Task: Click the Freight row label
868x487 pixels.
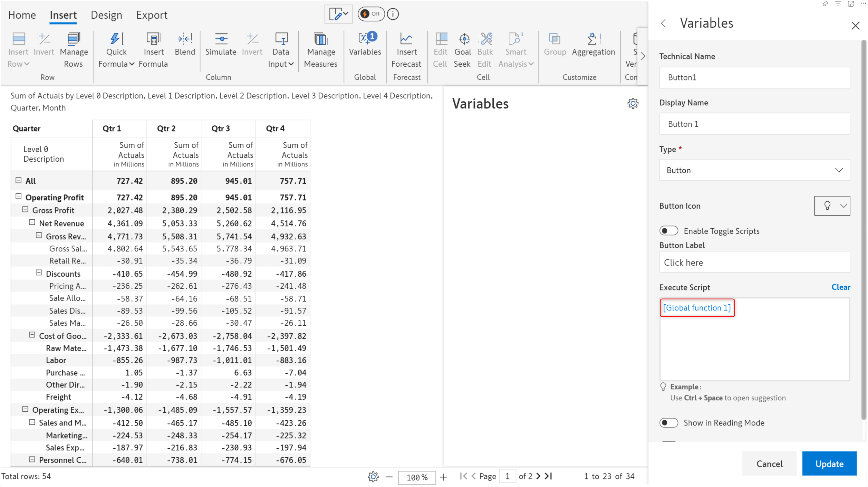Action: (58, 397)
